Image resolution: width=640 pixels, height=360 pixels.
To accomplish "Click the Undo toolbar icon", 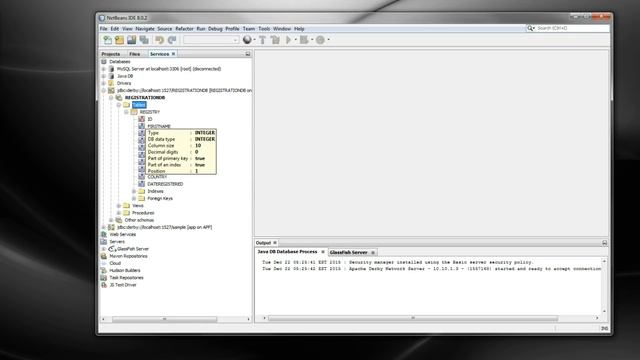I will coord(160,40).
